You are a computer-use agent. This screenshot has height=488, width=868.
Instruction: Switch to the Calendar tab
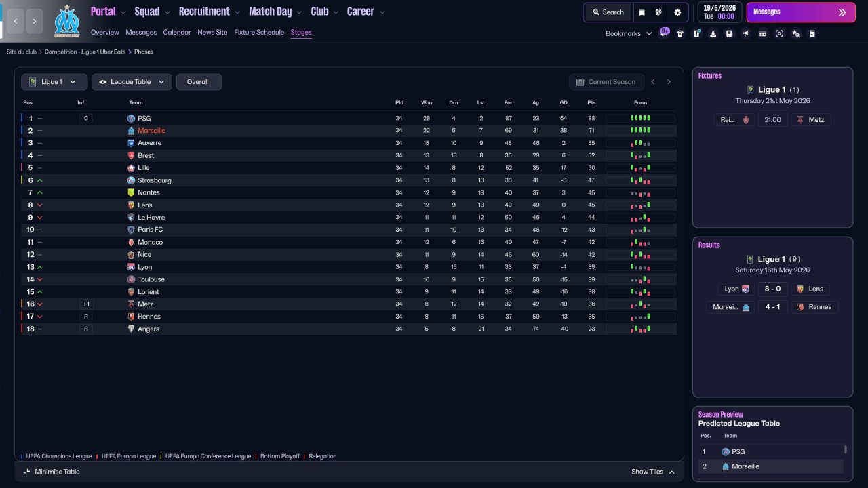(177, 32)
